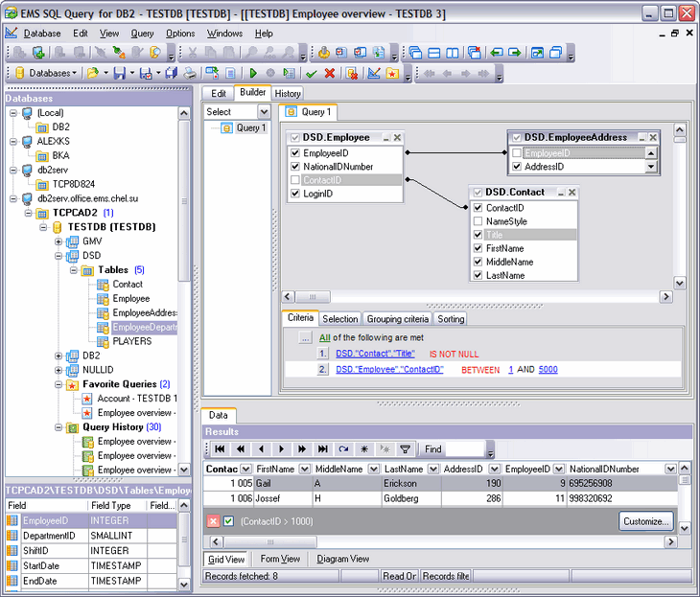The width and height of the screenshot is (700, 597).
Task: Uncheck AddressID in DSD.EmployeeAddress
Action: [x=517, y=167]
